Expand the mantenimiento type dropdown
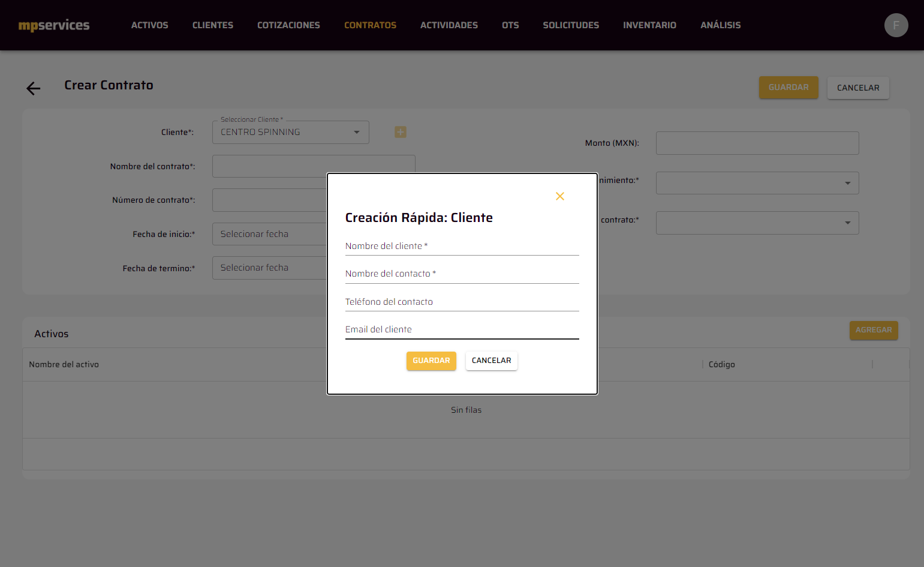 (x=757, y=183)
